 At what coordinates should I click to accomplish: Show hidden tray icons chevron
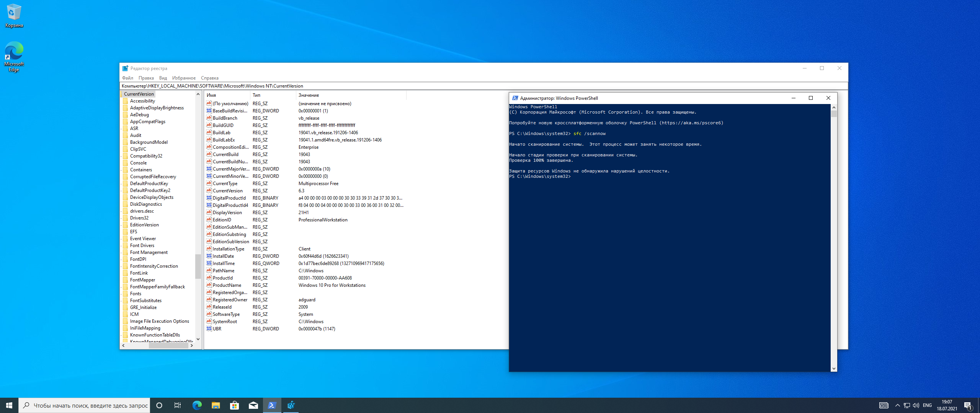[x=897, y=405]
